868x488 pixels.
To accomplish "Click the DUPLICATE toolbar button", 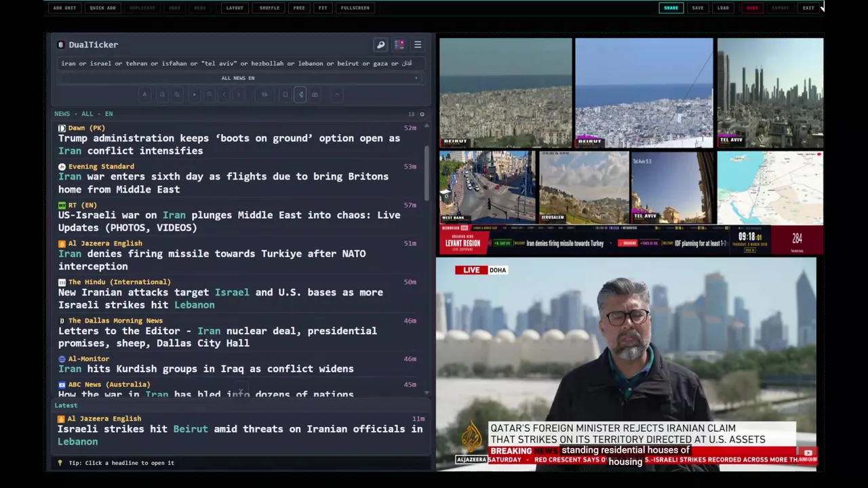I will pos(142,8).
